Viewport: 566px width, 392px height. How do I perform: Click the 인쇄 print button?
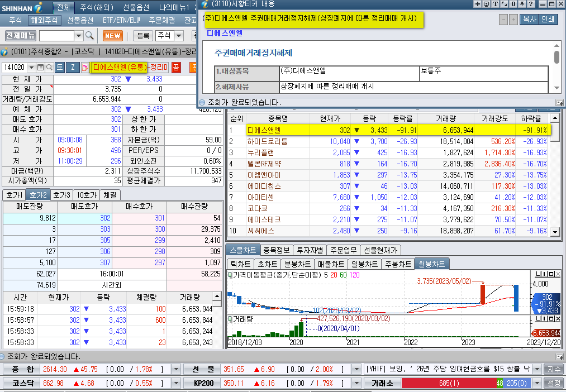pos(548,20)
